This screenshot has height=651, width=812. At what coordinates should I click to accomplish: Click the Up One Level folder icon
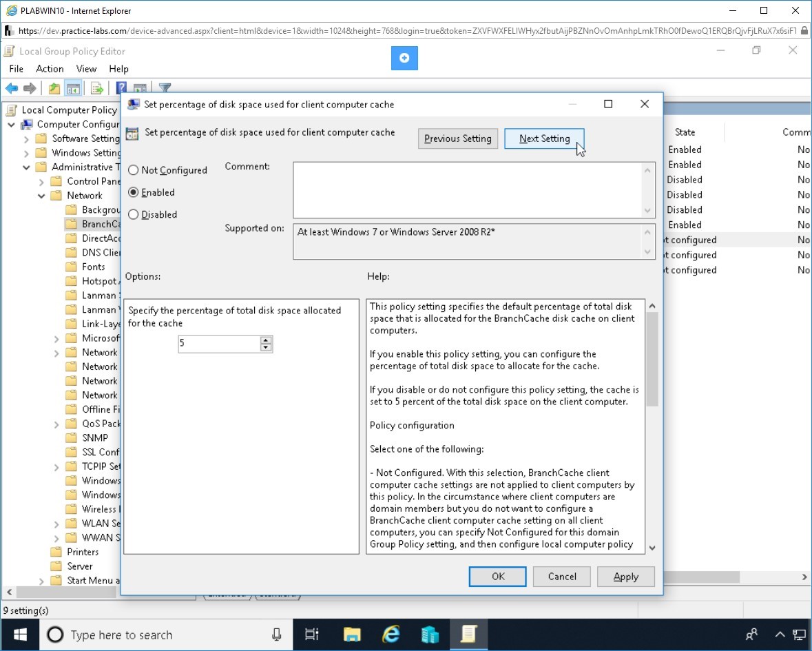[54, 89]
